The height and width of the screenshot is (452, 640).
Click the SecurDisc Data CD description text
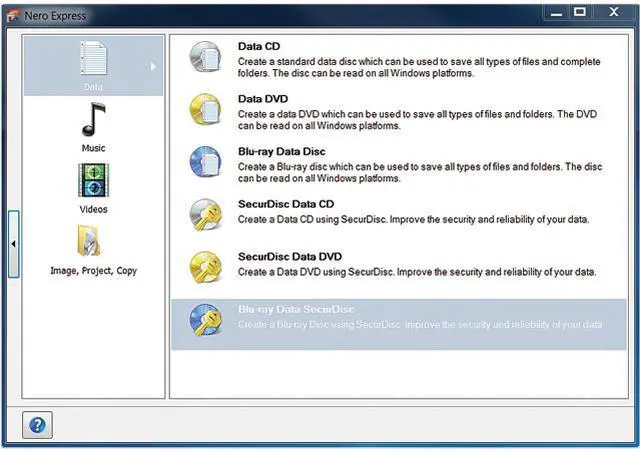tap(413, 219)
